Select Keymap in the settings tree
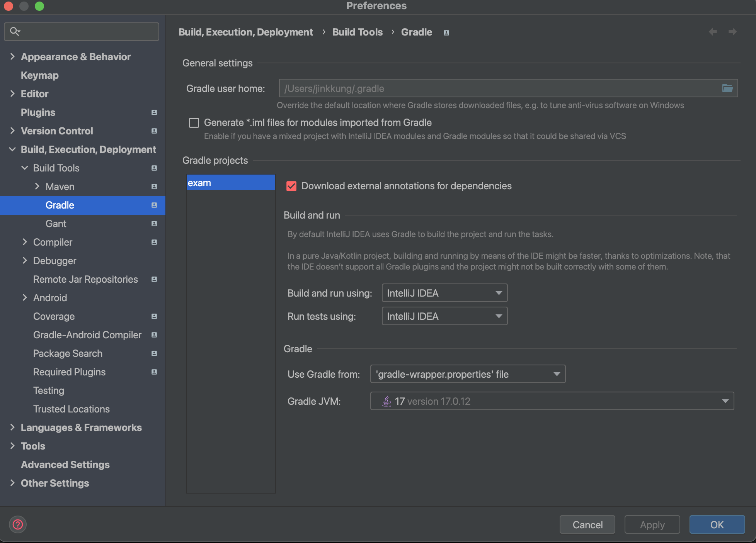The height and width of the screenshot is (543, 756). (40, 75)
